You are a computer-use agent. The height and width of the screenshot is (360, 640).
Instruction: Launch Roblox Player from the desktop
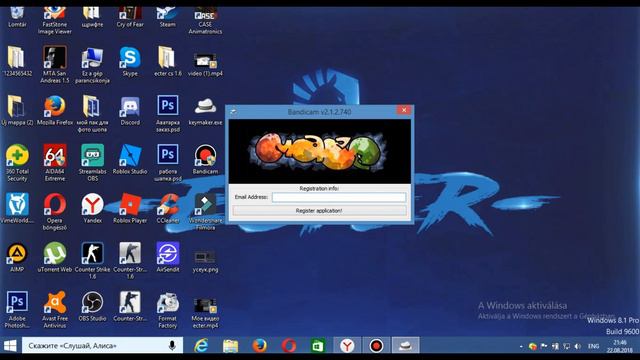(130, 208)
